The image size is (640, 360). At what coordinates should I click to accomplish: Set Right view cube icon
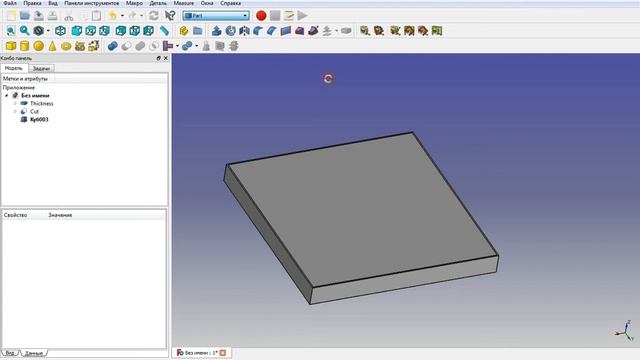pos(104,31)
